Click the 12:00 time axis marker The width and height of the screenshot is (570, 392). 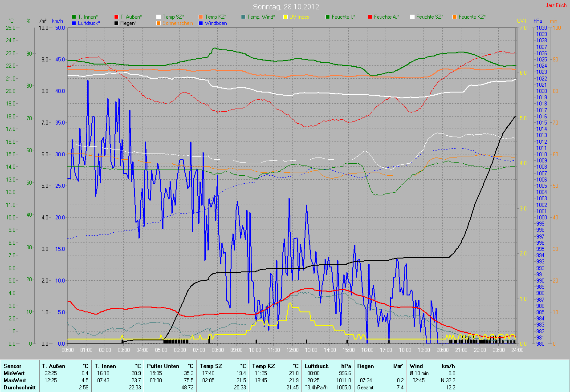click(x=293, y=350)
